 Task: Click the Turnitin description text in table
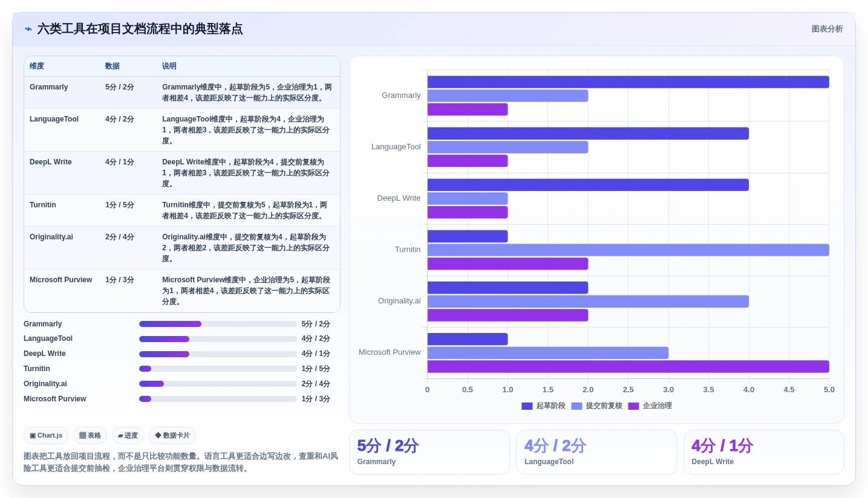[245, 210]
